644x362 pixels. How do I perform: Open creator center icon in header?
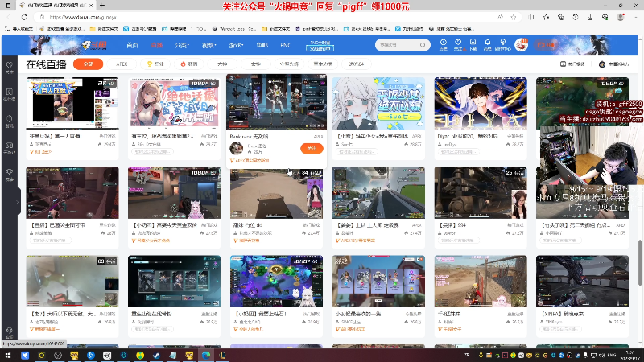pos(502,44)
